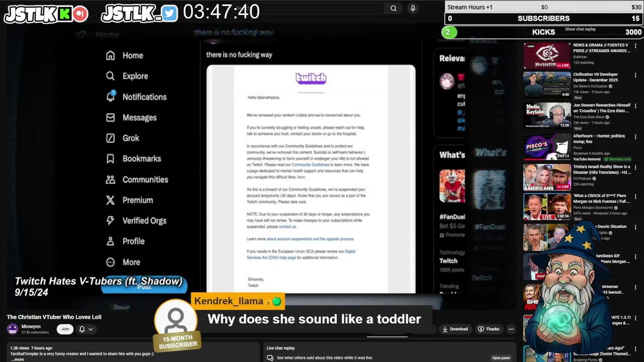Select Bookmarks label in X sidebar
The width and height of the screenshot is (644, 362).
[x=142, y=158]
